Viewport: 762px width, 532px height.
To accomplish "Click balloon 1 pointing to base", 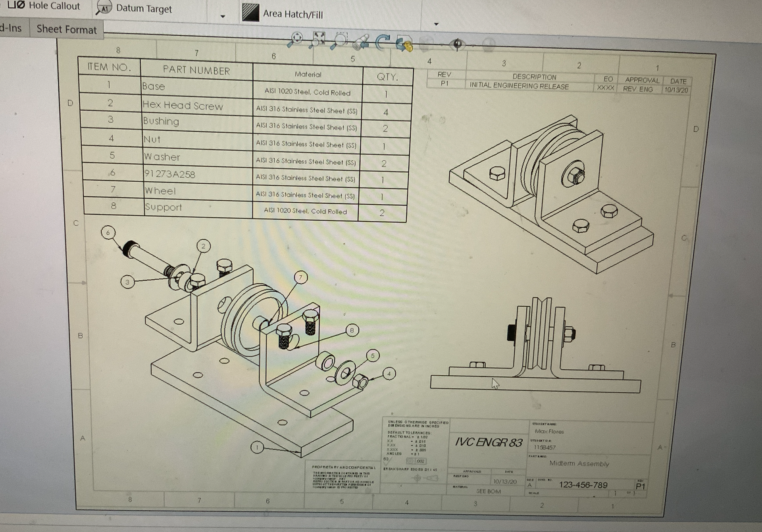I will click(257, 447).
